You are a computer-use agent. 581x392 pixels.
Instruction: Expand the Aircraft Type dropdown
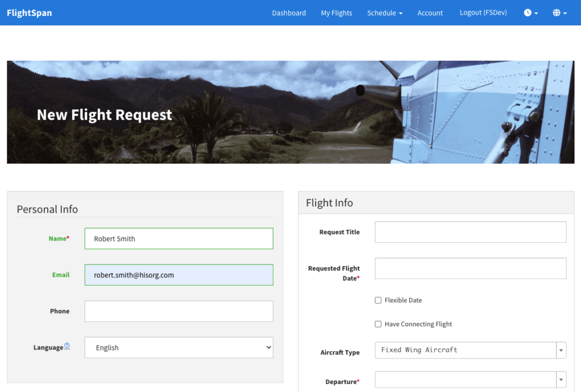point(561,351)
